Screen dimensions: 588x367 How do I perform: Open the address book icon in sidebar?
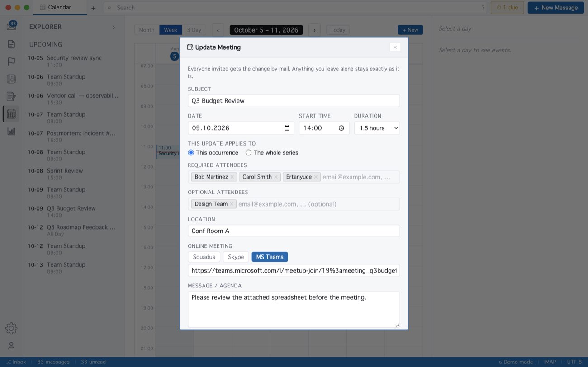tap(11, 79)
